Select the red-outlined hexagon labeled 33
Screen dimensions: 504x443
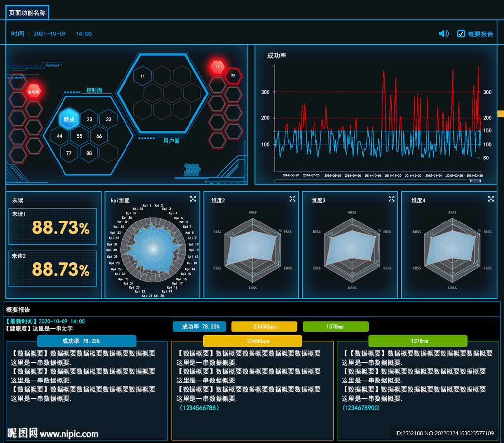pyautogui.click(x=233, y=75)
